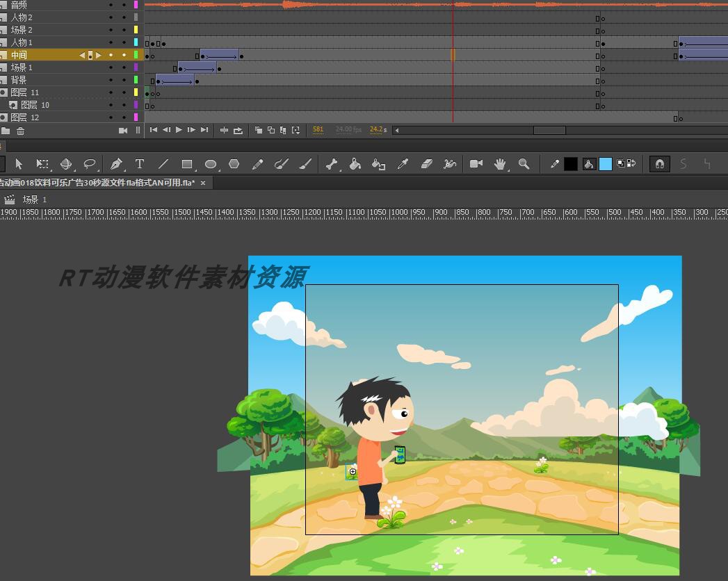Viewport: 728px width, 581px height.
Task: Go to previous keyframe on 中间 layer
Action: [82, 55]
